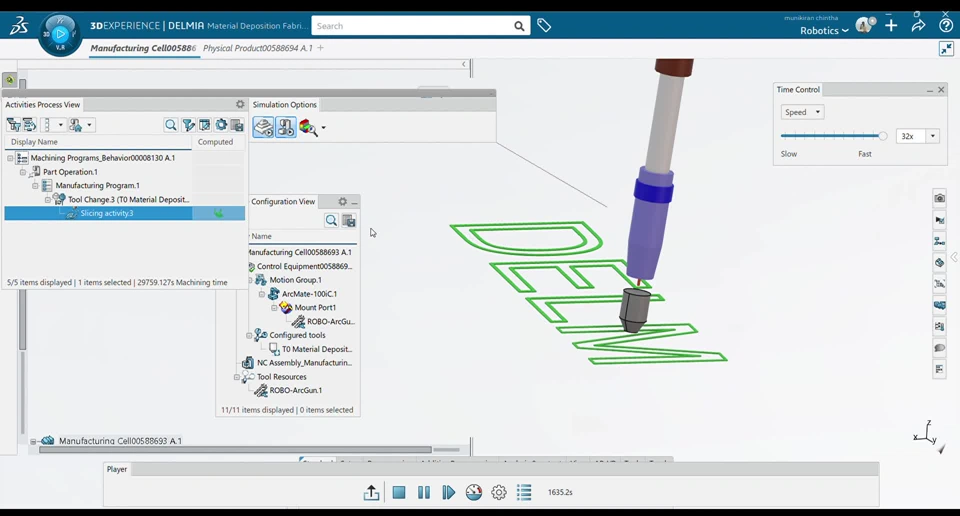
Task: Collapse the panel with left chevron arrow
Action: [x=463, y=64]
